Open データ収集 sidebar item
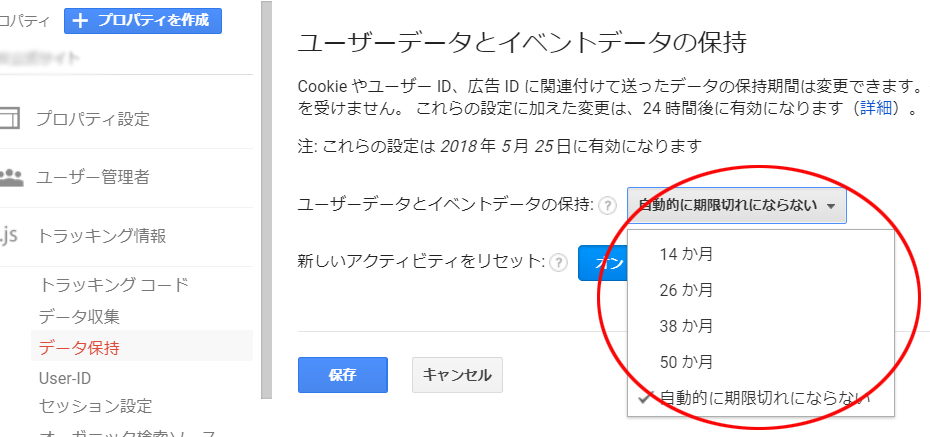Screen dimensions: 930x437 (79, 317)
